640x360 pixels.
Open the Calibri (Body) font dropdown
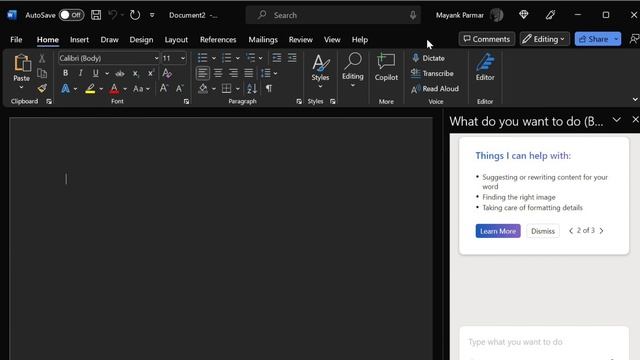point(156,58)
